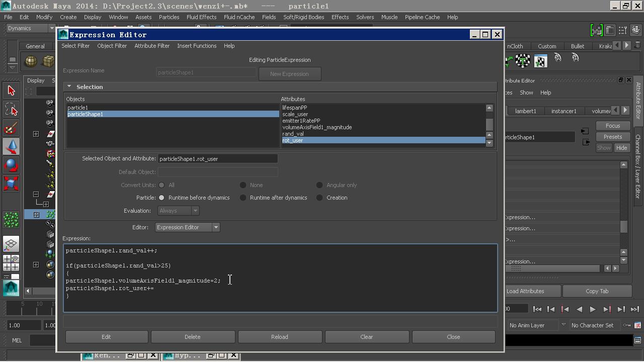Screen dimensions: 644x362
Task: Click the Close button at bottom
Action: coord(453,337)
